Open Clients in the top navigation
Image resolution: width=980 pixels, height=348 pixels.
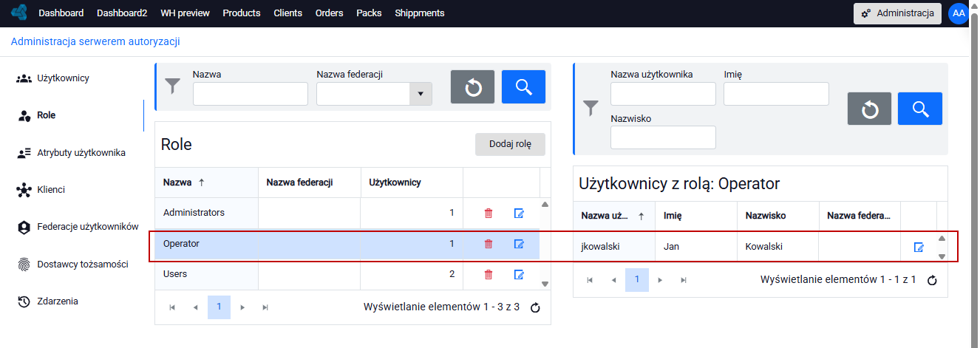point(287,13)
